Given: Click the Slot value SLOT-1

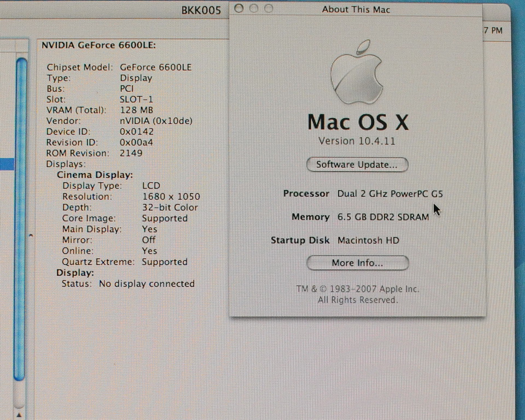Looking at the screenshot, I should (136, 100).
